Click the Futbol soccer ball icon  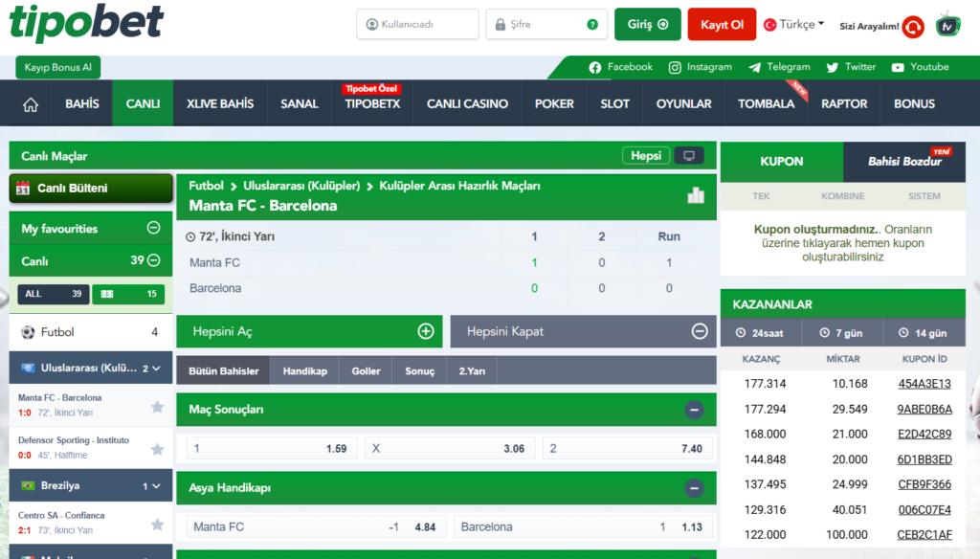[28, 332]
